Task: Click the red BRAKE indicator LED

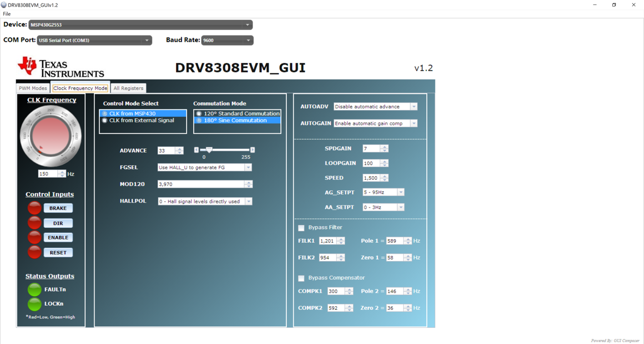Action: pos(34,208)
